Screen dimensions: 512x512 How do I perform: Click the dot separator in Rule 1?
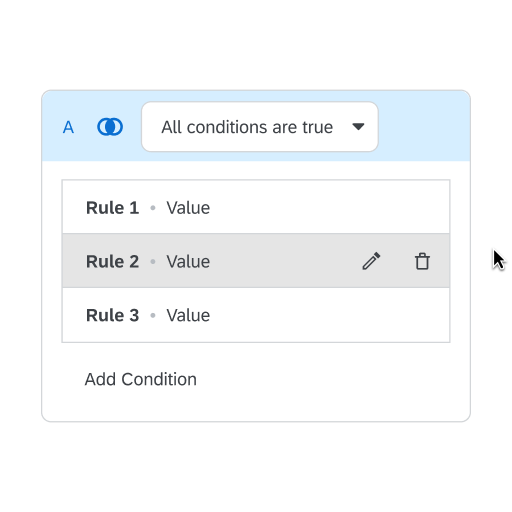click(x=153, y=208)
